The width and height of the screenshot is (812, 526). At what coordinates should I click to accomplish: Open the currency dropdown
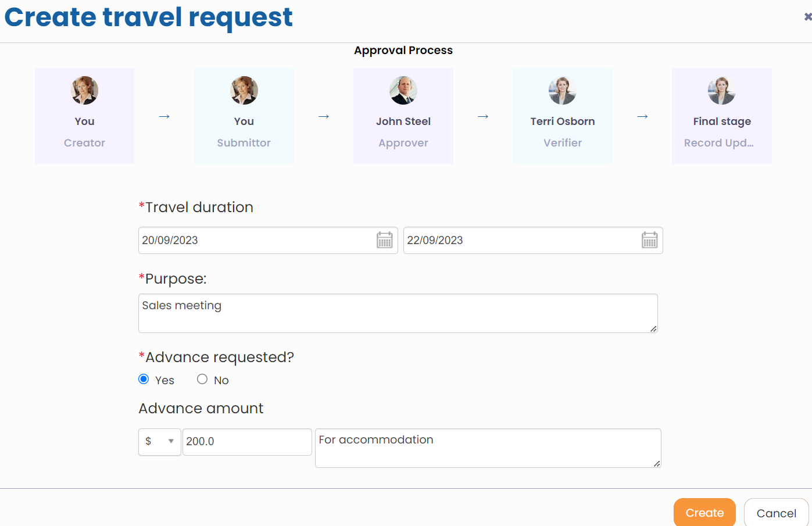pos(160,442)
